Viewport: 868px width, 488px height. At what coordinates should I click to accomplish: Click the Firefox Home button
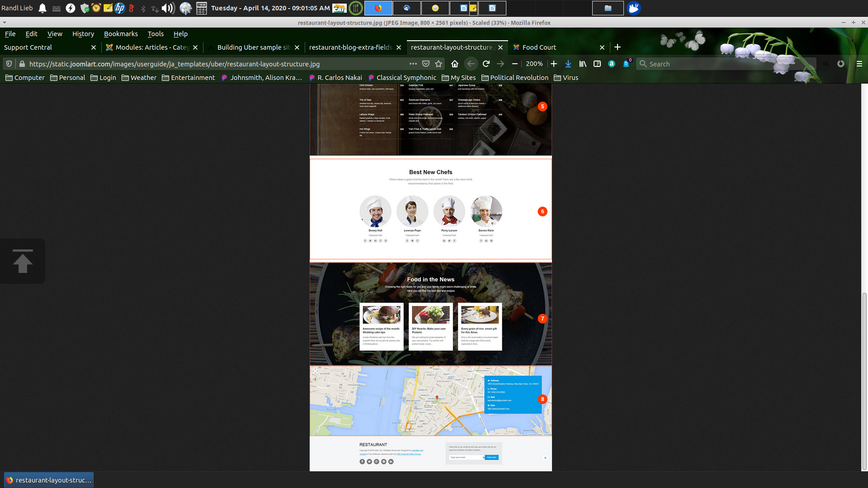click(455, 64)
